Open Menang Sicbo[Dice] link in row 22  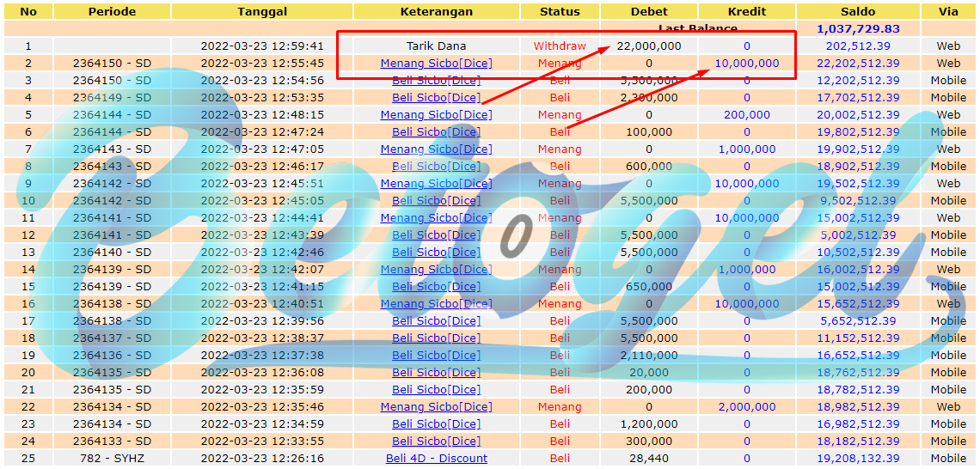tap(436, 406)
